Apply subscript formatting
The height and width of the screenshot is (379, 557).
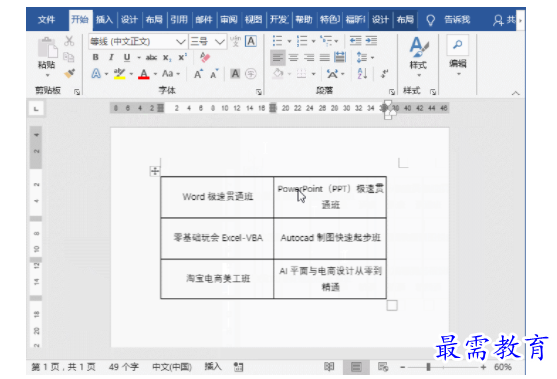coord(167,58)
